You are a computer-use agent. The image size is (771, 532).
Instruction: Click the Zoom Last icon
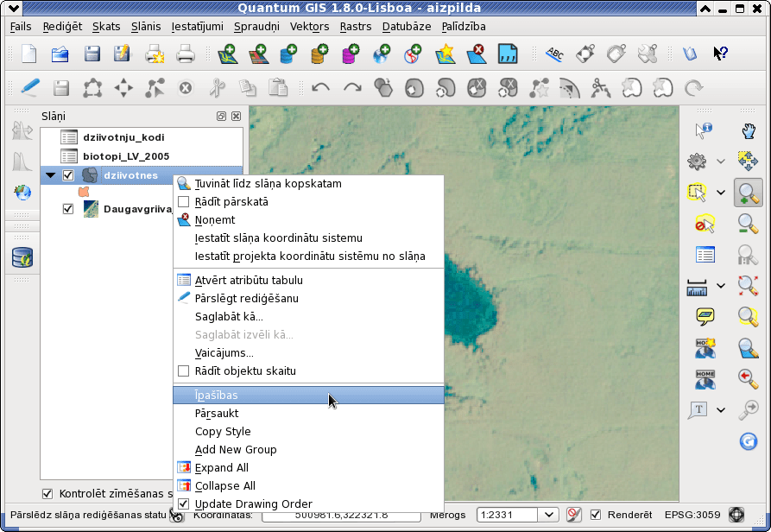point(748,378)
